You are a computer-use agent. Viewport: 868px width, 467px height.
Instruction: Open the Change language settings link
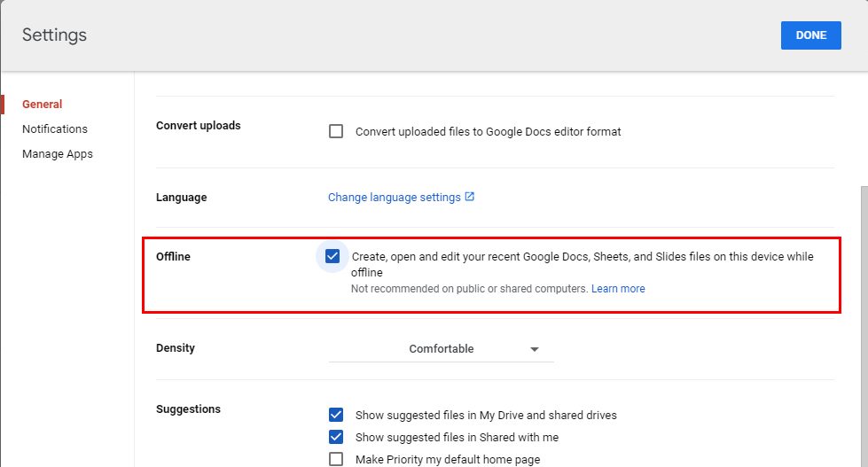(x=394, y=197)
